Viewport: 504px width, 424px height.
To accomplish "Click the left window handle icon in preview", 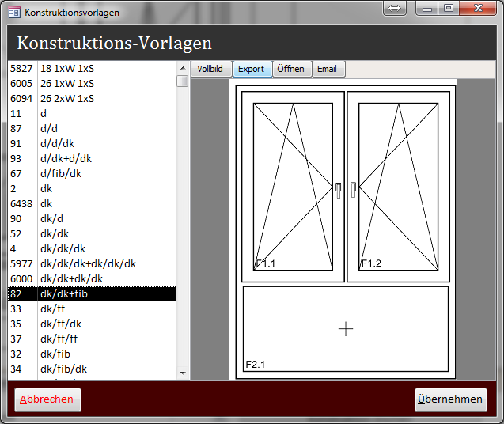I will (x=338, y=191).
